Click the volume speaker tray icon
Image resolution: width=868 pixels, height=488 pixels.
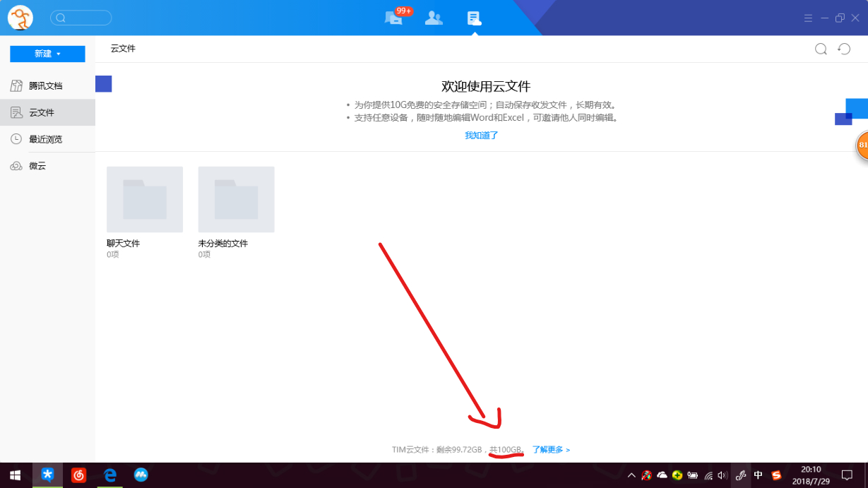[x=723, y=475]
